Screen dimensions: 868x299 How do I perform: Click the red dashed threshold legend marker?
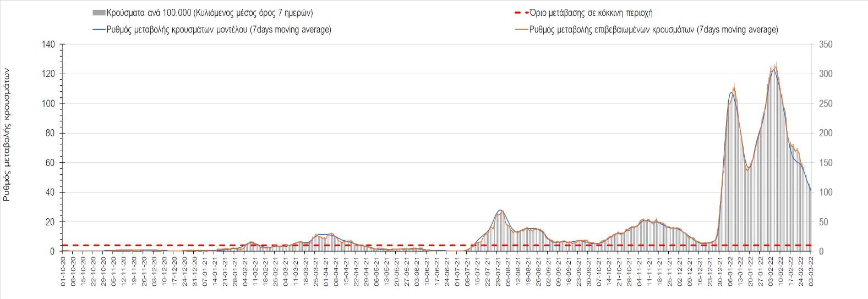point(521,13)
